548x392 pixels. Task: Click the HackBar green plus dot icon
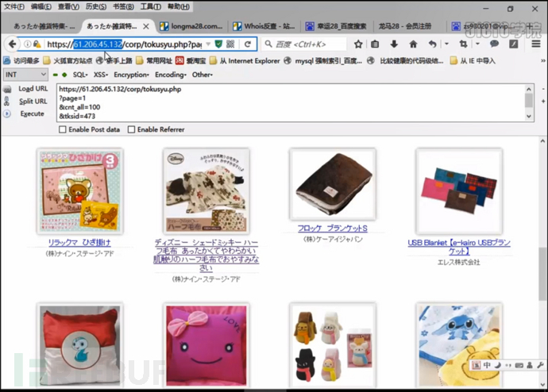[64, 75]
